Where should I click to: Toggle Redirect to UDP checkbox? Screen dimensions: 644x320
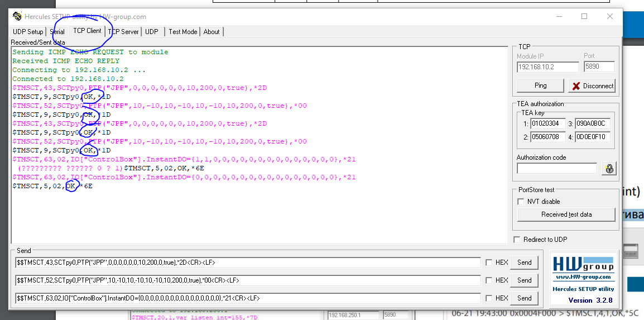[x=517, y=240]
